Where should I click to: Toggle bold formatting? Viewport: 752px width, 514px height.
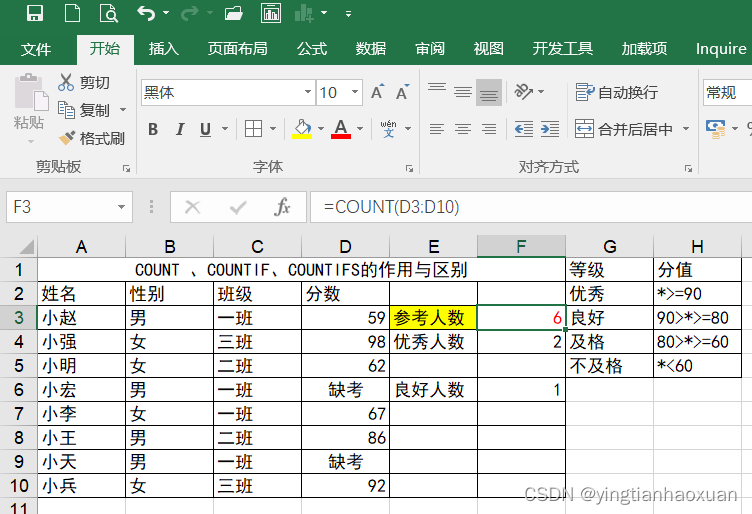[153, 129]
